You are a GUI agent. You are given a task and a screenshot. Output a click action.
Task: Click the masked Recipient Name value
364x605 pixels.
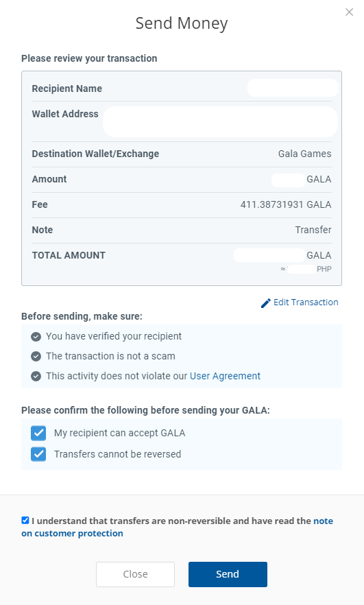293,88
